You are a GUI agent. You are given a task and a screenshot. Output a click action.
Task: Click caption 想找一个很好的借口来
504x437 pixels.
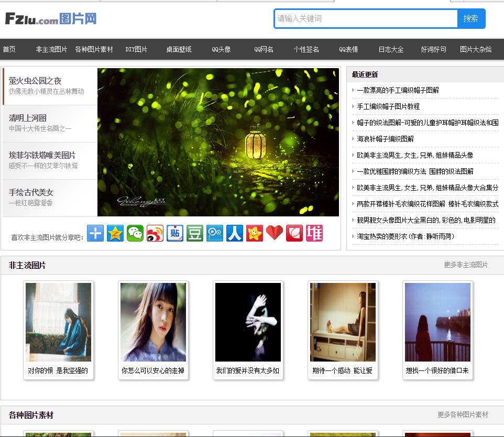(x=437, y=371)
